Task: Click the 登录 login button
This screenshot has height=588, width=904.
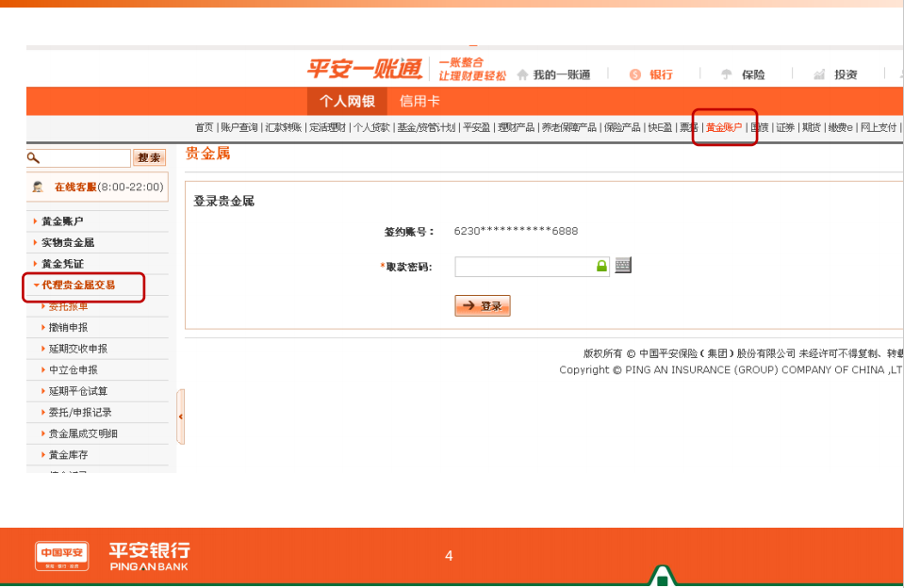Action: [x=483, y=306]
